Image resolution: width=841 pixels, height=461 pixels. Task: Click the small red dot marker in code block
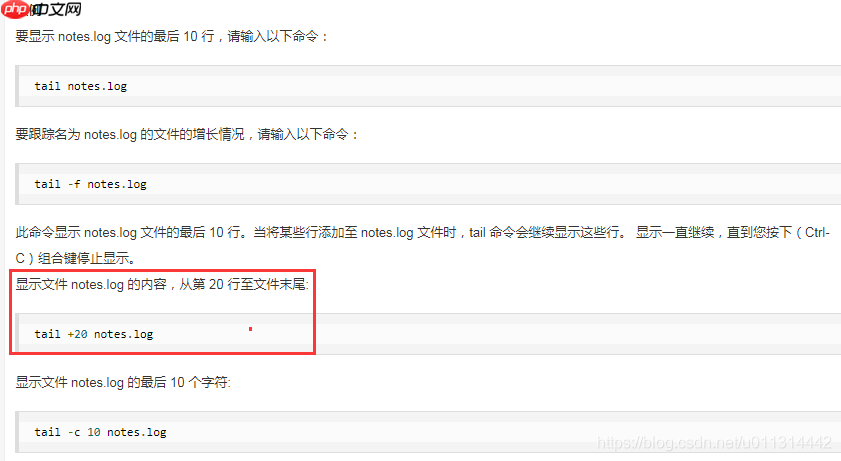(250, 329)
